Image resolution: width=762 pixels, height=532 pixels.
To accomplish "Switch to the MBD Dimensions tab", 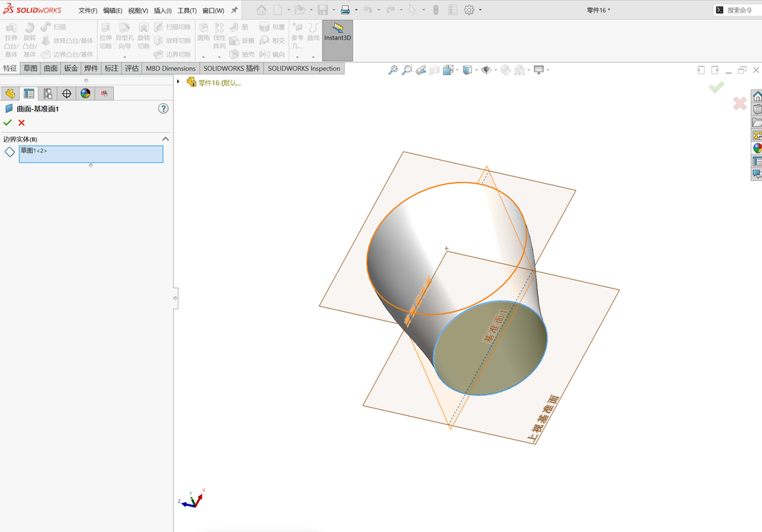I will [170, 68].
